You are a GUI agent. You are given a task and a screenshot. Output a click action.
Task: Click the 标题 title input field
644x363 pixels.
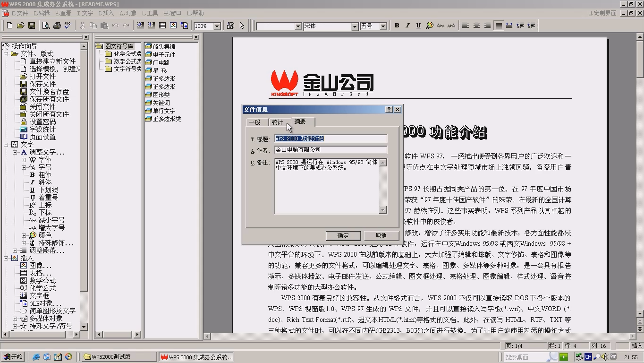[x=331, y=138]
